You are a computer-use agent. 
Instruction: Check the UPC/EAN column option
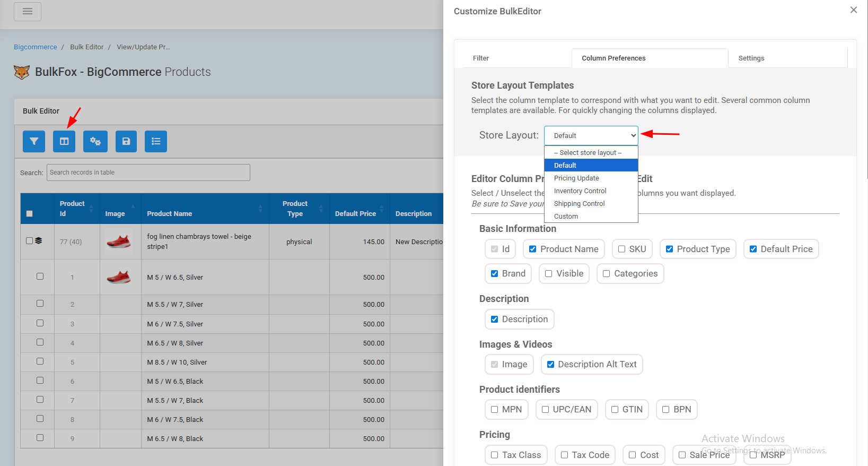pyautogui.click(x=546, y=410)
